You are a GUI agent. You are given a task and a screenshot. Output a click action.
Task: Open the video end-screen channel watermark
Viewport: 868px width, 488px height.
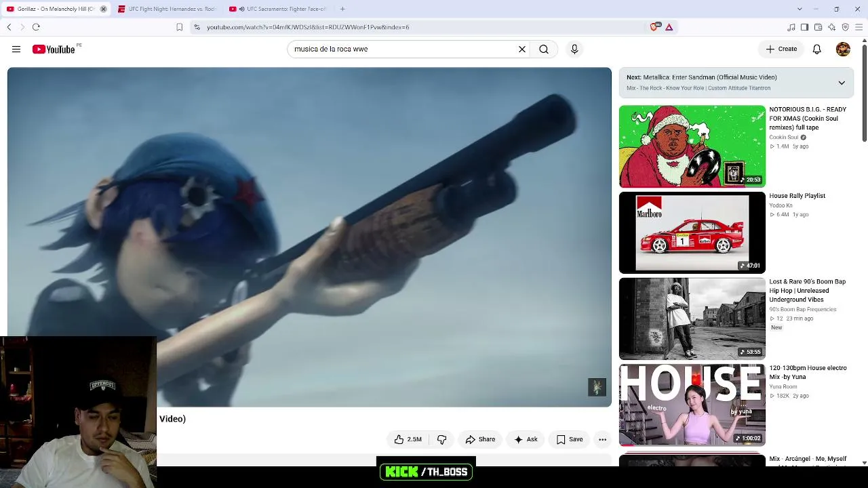[x=597, y=387]
